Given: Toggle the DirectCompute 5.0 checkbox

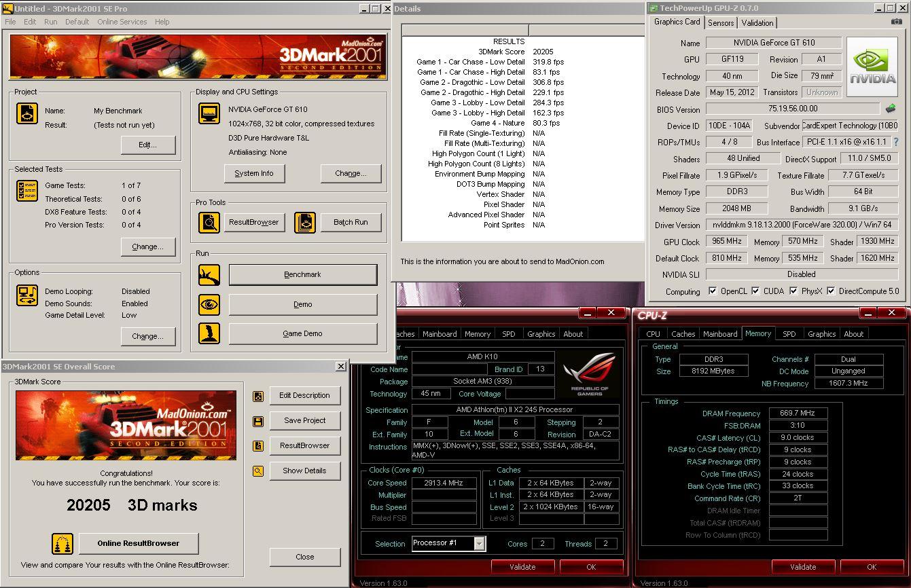Looking at the screenshot, I should point(831,291).
